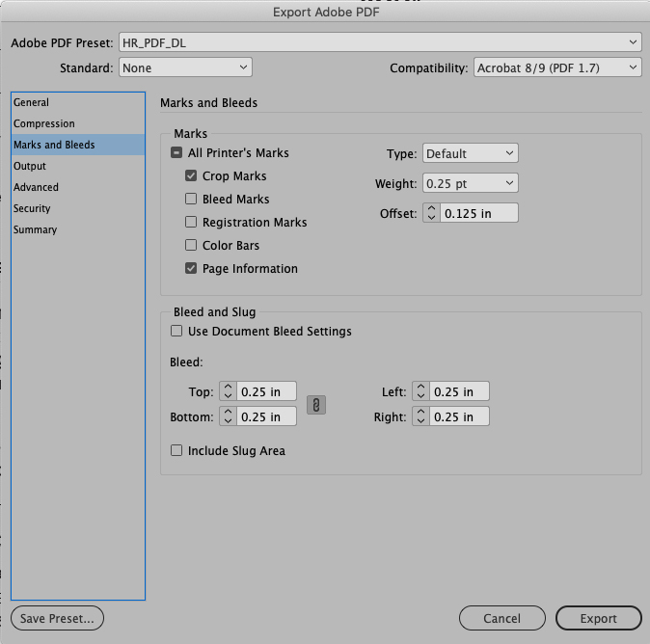Viewport: 650px width, 644px height.
Task: Select the Output section
Action: [78, 166]
